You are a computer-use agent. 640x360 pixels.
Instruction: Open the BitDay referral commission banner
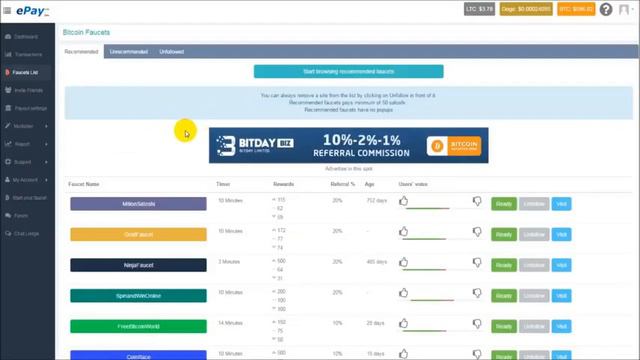point(349,145)
